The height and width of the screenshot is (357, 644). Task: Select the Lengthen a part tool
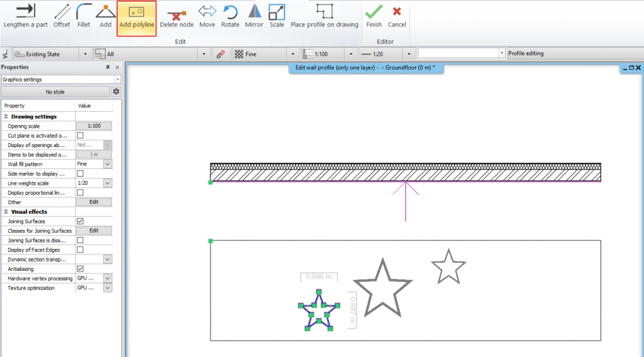[25, 16]
